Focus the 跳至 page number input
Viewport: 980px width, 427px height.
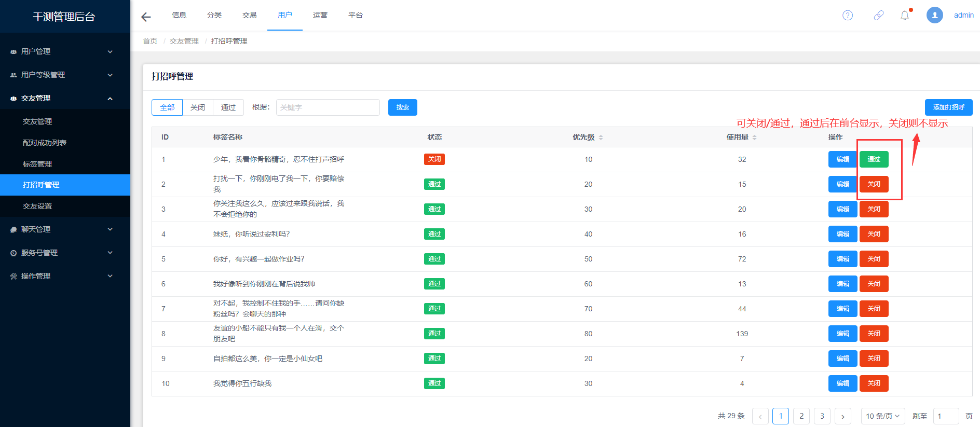946,416
